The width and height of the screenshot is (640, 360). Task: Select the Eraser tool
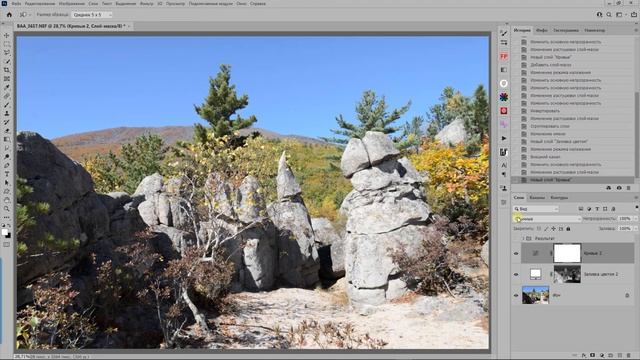pos(7,131)
